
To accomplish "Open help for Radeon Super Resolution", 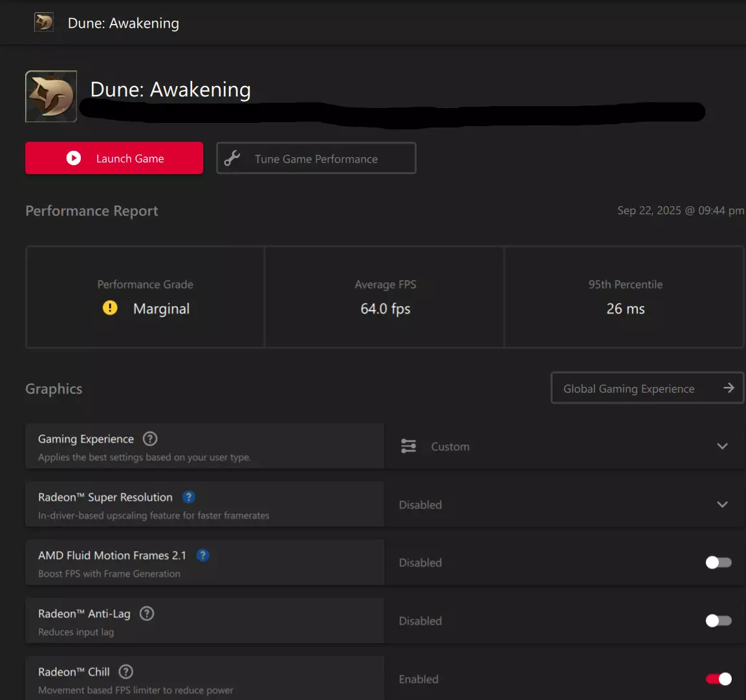I will pos(189,498).
